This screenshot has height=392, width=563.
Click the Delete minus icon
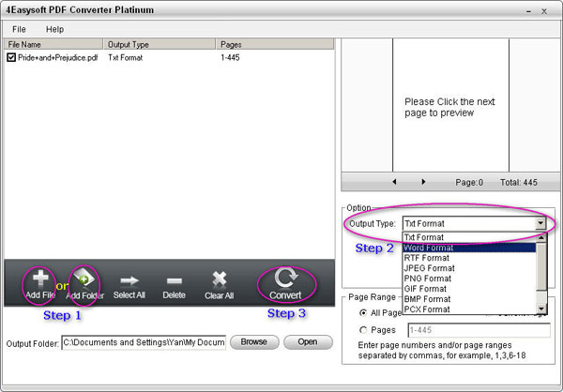coord(175,280)
